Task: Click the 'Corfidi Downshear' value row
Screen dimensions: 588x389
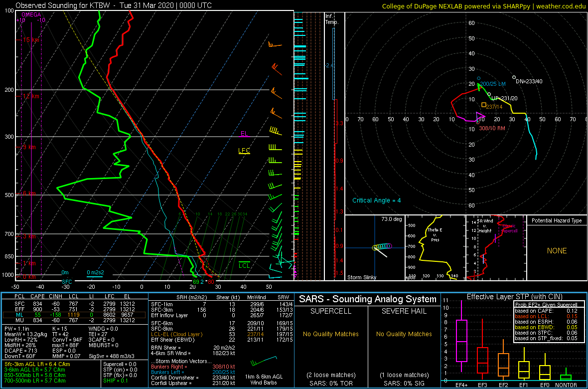Action: click(193, 378)
